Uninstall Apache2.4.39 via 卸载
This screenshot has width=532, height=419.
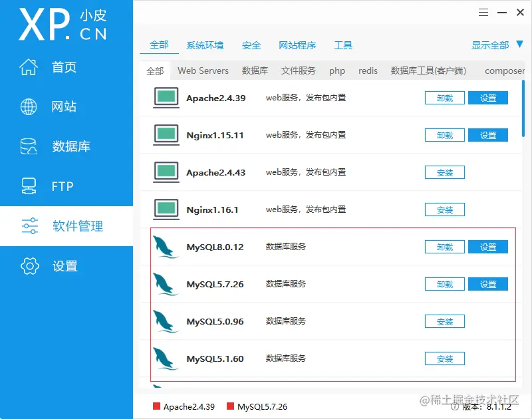click(445, 98)
